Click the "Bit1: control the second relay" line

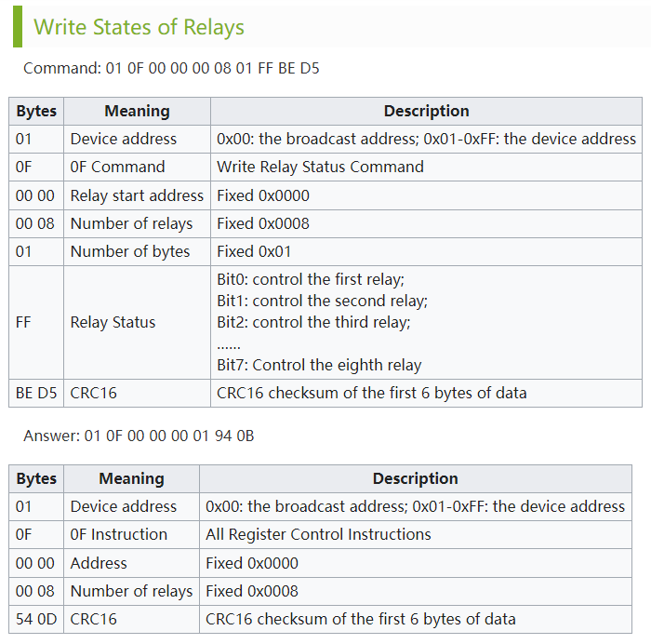click(322, 301)
